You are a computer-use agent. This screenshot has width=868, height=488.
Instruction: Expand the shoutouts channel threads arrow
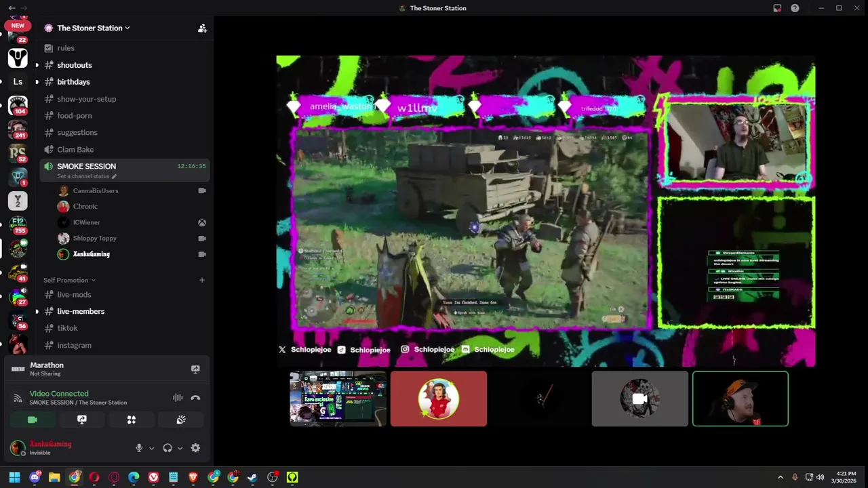[37, 65]
